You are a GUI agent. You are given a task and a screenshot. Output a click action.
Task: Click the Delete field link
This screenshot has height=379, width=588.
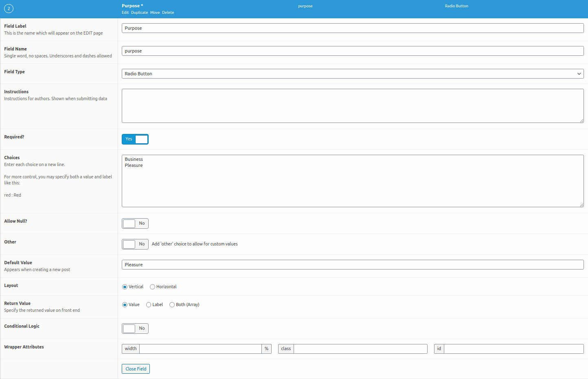tap(168, 12)
